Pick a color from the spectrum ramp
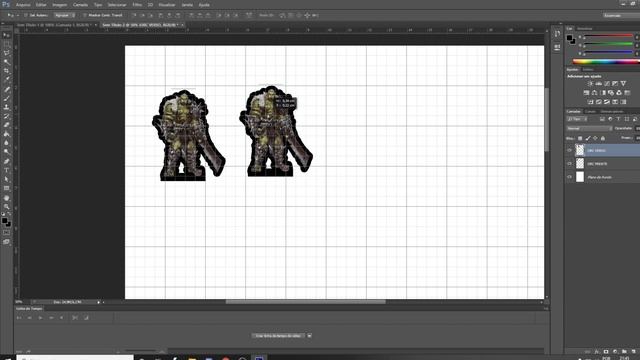640x360 pixels. (x=606, y=62)
